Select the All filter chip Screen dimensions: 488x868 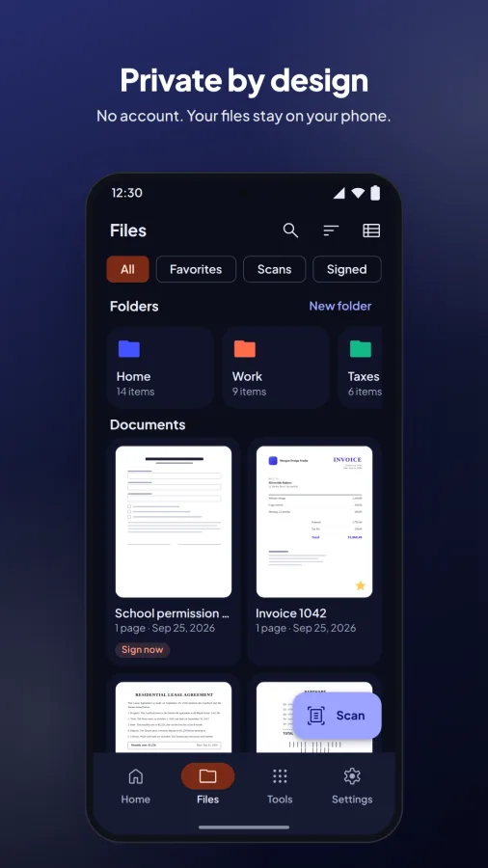(x=128, y=269)
